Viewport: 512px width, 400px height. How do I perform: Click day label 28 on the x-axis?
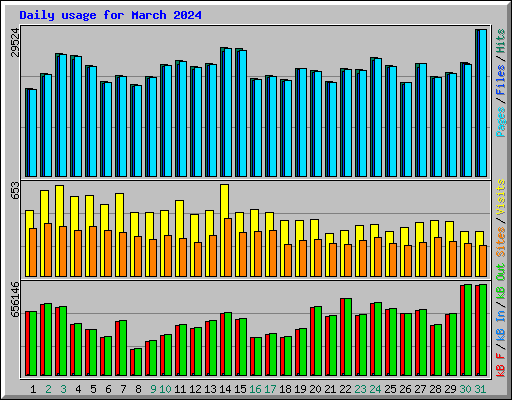435,389
